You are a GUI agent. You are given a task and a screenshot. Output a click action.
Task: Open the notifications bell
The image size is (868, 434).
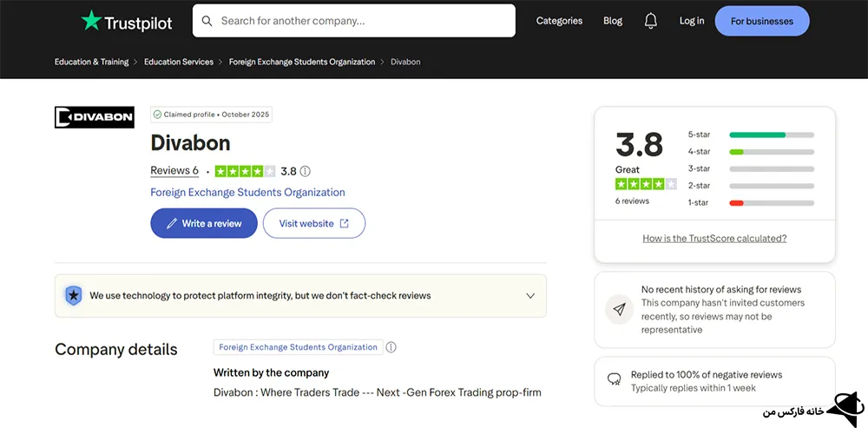tap(651, 21)
